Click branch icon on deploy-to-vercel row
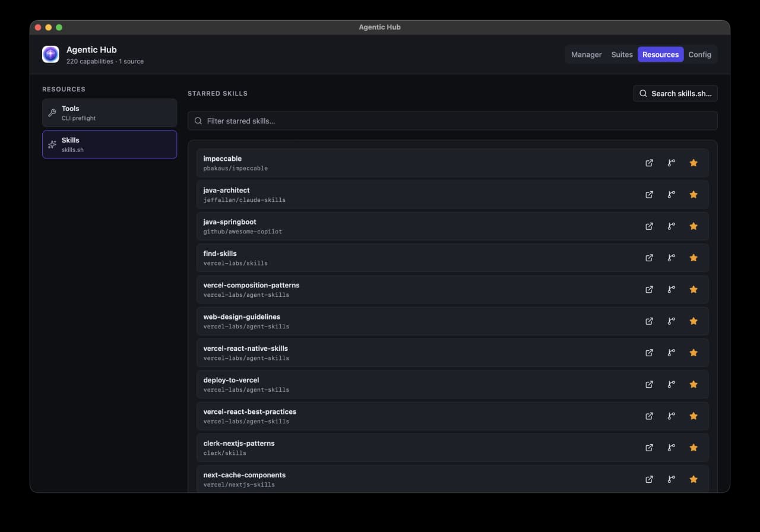760x532 pixels. tap(672, 384)
